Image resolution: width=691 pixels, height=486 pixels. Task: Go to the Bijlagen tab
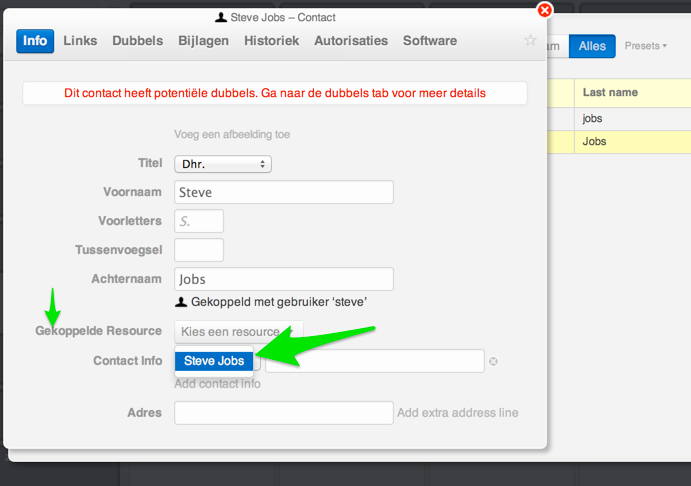click(204, 41)
